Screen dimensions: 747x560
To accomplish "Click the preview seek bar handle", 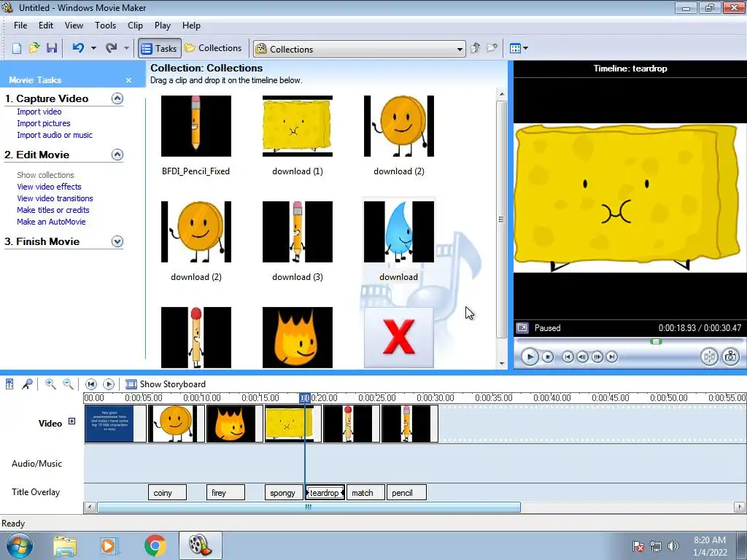I will [x=656, y=341].
